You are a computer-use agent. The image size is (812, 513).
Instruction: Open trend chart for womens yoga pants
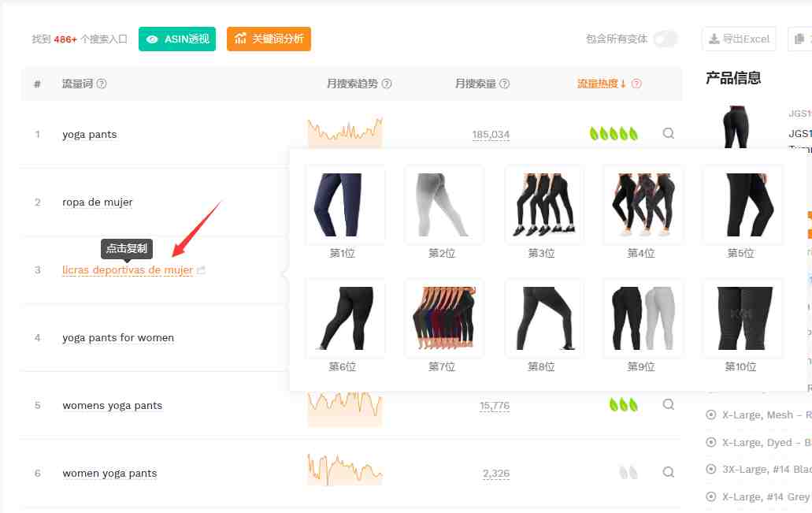[345, 409]
